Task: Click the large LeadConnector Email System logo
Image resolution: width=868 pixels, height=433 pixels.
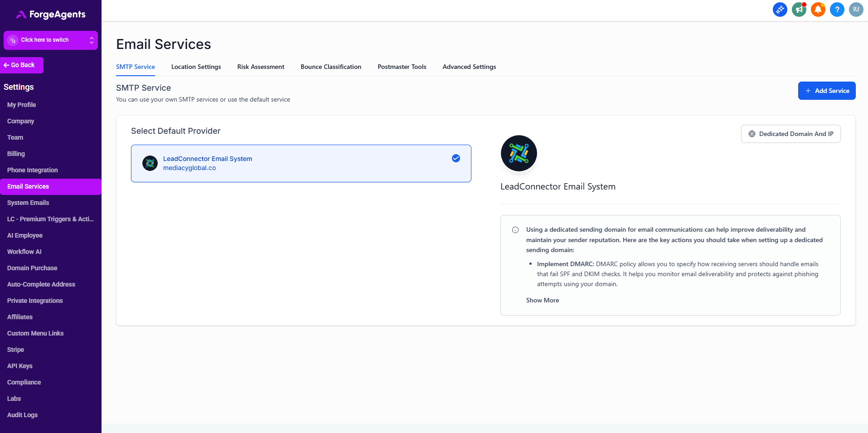Action: point(519,153)
